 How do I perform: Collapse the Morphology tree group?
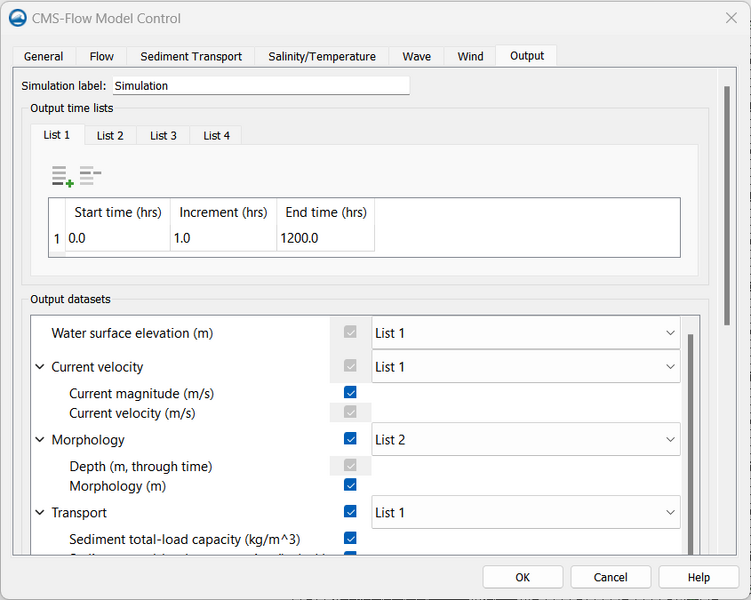click(x=40, y=440)
